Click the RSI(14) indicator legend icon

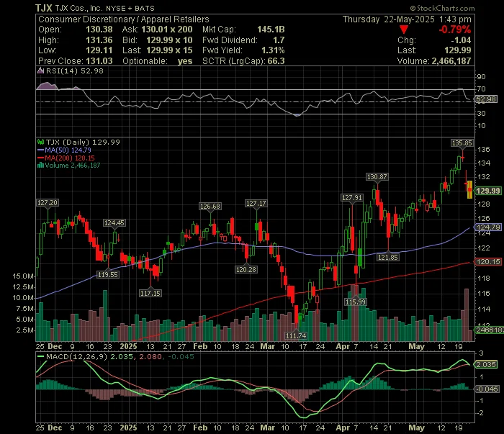40,71
